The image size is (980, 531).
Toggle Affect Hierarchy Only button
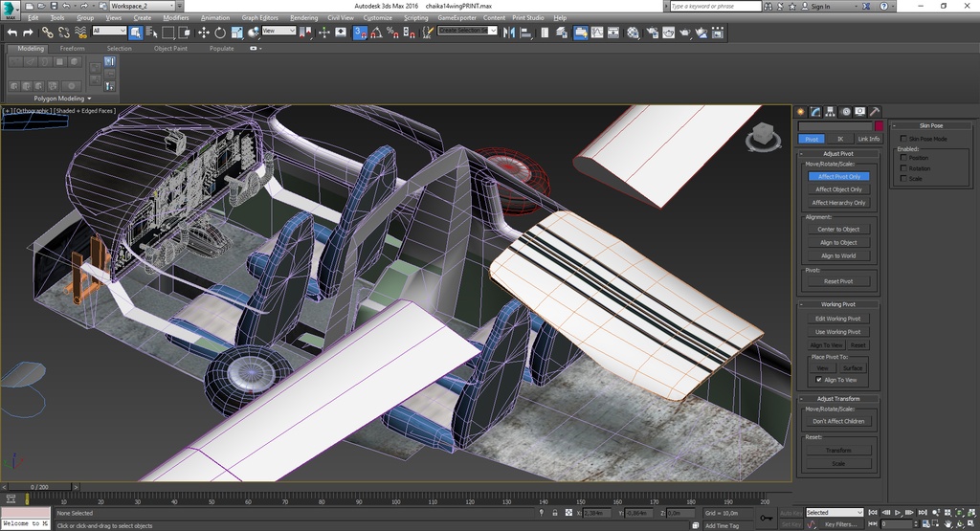tap(838, 203)
